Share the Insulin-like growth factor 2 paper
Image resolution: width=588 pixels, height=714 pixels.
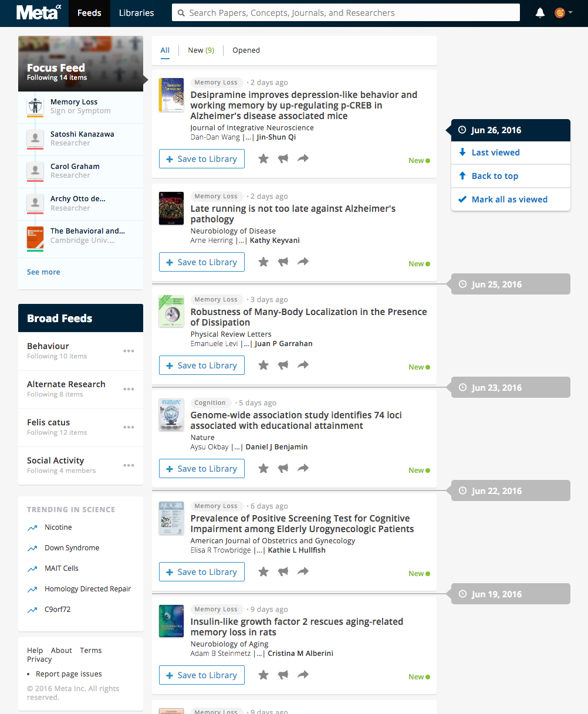303,675
